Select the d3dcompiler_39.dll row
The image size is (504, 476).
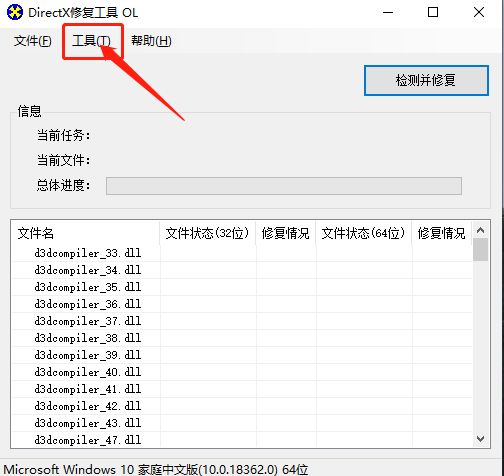242,355
